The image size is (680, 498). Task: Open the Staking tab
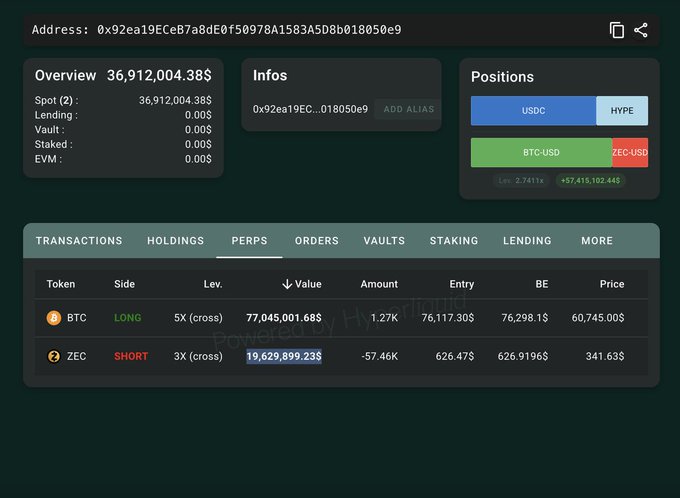(454, 241)
